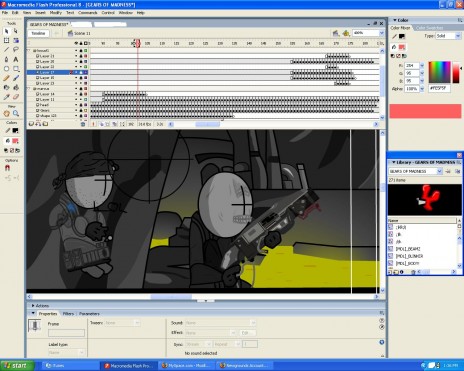Expand the Actions panel
Image resolution: width=464 pixels, height=371 pixels.
tap(33, 305)
